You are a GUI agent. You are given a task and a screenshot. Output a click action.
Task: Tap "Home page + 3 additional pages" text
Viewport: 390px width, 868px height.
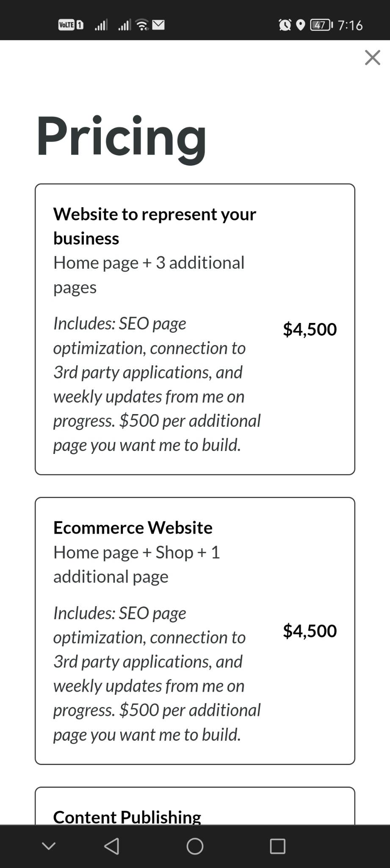(x=149, y=275)
